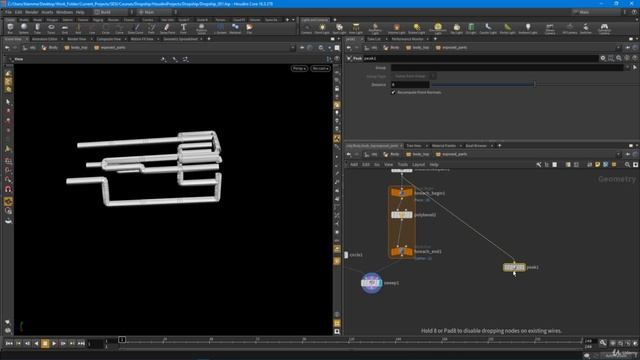Screen dimensions: 640x360
Task: Add a Volume Light from shelf
Action: click(x=396, y=29)
